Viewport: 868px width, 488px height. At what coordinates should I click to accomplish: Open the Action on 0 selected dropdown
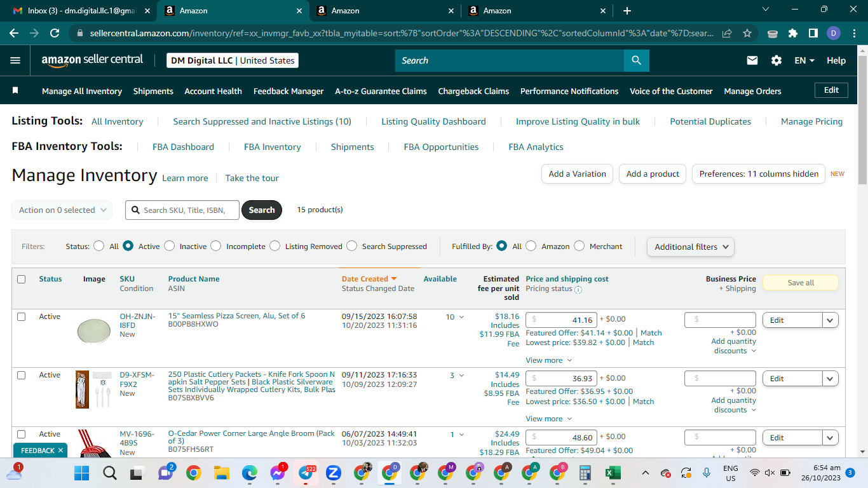(x=62, y=210)
